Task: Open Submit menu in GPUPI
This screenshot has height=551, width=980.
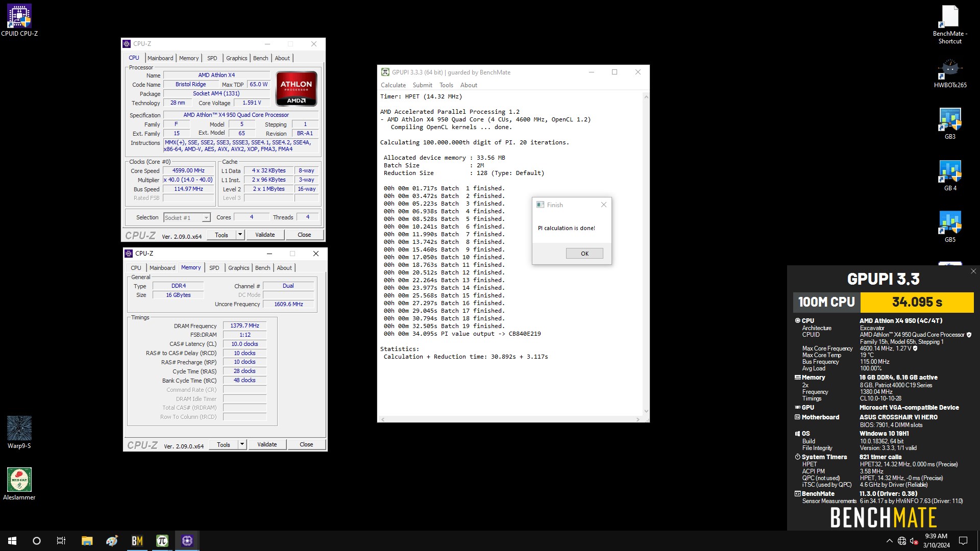Action: pos(422,85)
